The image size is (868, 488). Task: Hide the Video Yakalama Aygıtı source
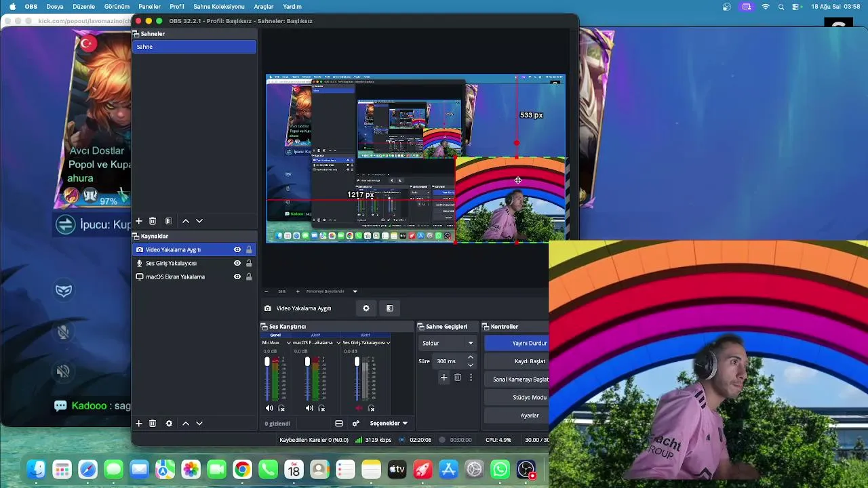coord(237,249)
